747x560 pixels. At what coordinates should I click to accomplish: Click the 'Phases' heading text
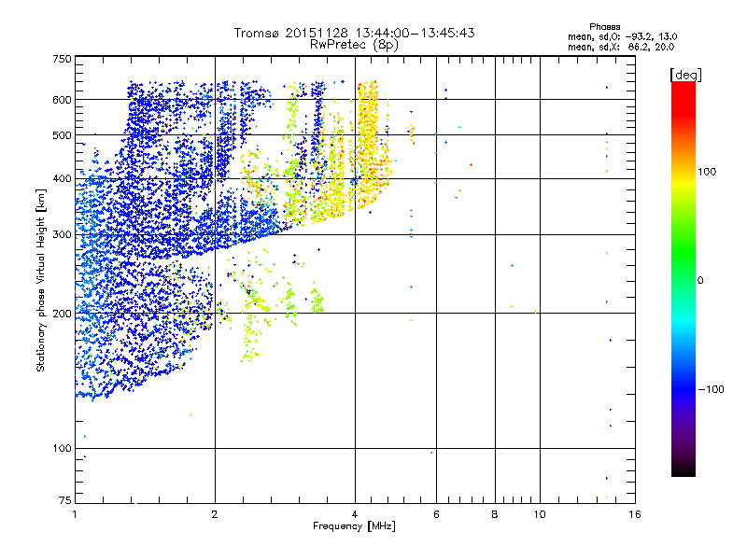(x=604, y=27)
